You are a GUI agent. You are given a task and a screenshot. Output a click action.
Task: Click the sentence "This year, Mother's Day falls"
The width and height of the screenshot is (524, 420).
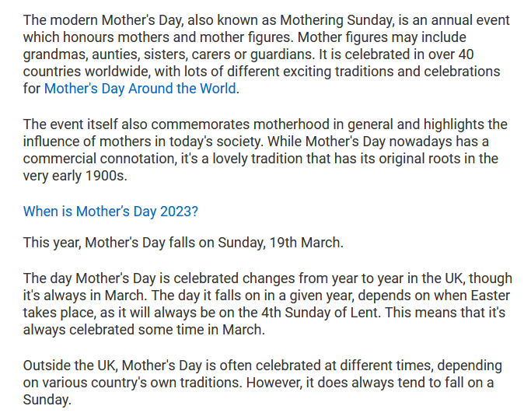click(183, 242)
